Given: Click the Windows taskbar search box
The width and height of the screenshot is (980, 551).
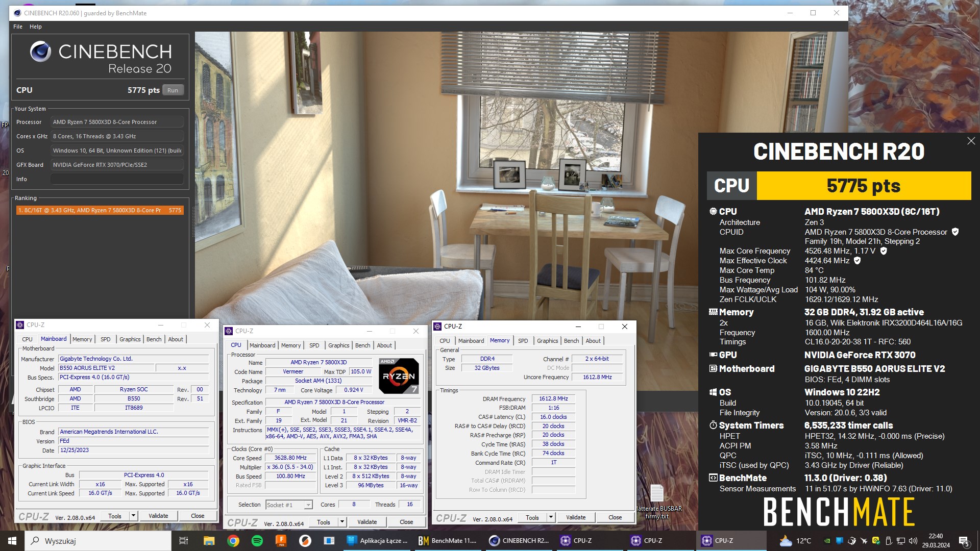Looking at the screenshot, I should pyautogui.click(x=98, y=541).
